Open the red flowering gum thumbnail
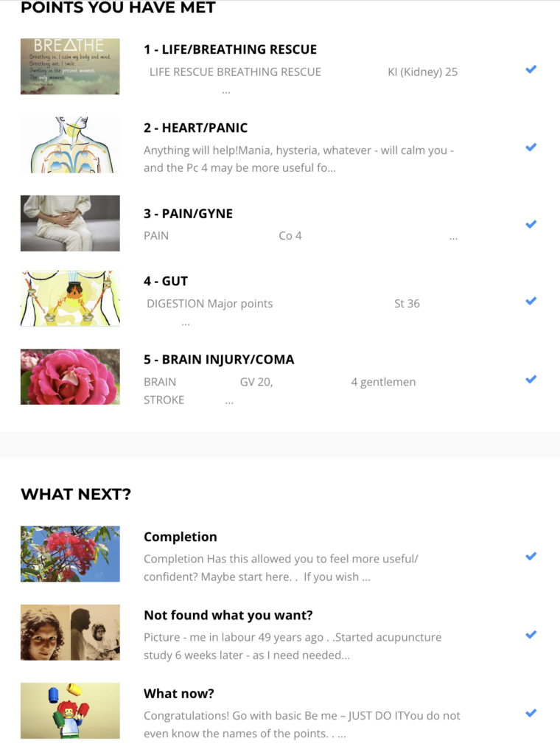 pos(70,554)
